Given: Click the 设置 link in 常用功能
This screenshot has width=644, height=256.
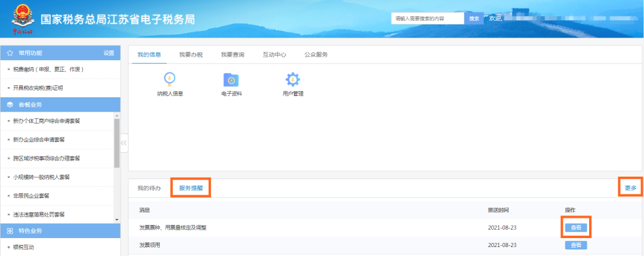Looking at the screenshot, I should 109,53.
